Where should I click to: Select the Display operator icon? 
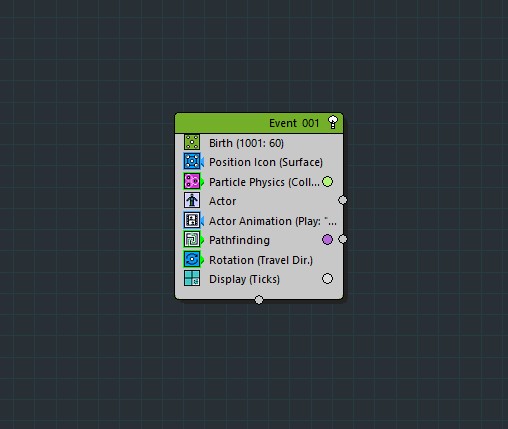pos(192,278)
